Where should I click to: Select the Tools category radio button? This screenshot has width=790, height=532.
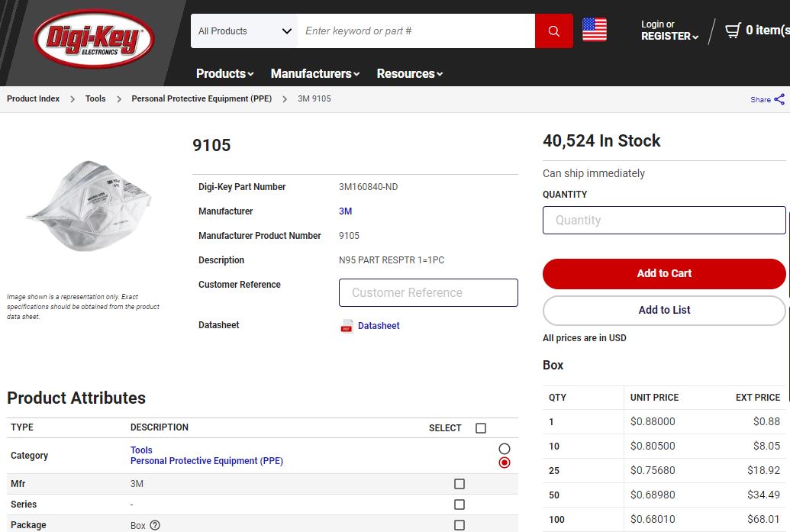click(x=505, y=448)
